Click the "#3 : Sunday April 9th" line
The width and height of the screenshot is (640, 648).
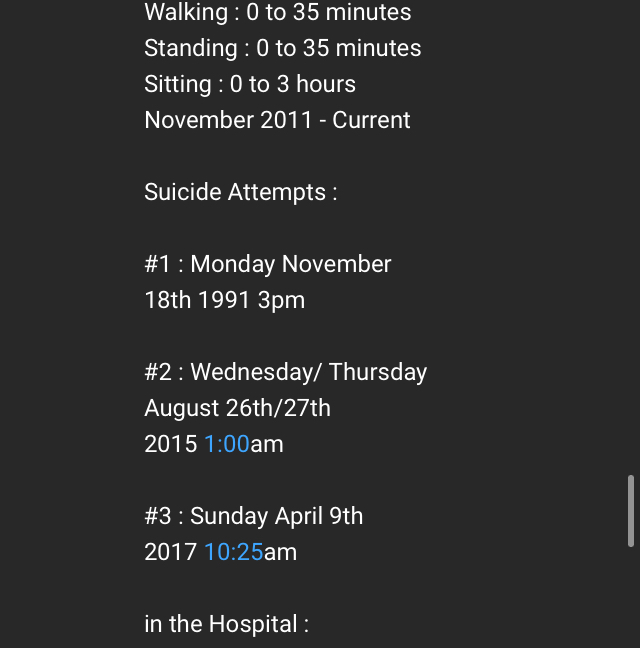coord(253,516)
